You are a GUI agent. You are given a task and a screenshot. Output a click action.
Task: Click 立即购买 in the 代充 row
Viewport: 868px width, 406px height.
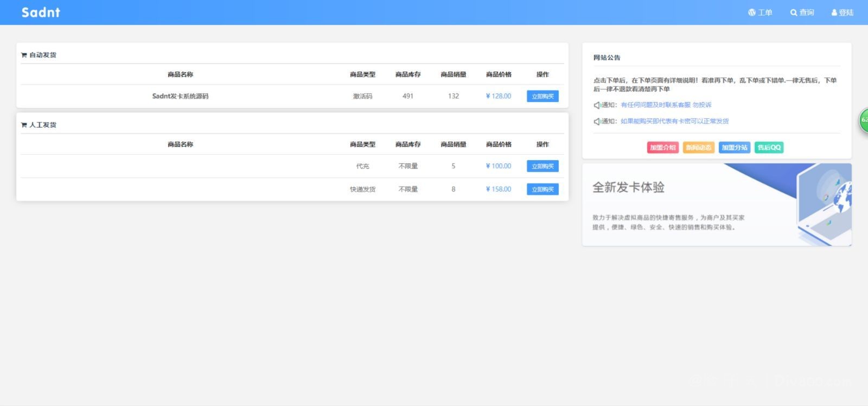pyautogui.click(x=542, y=166)
